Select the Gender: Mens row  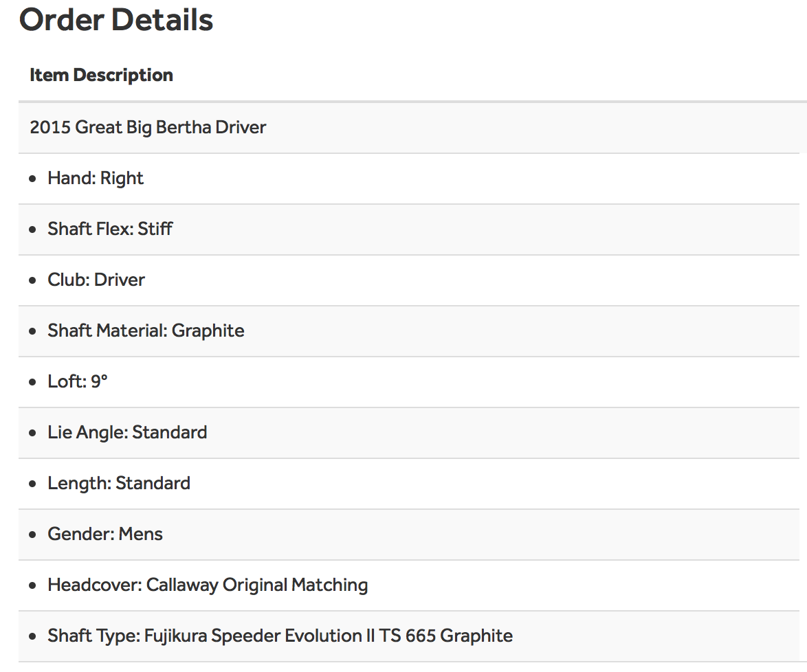pos(105,534)
